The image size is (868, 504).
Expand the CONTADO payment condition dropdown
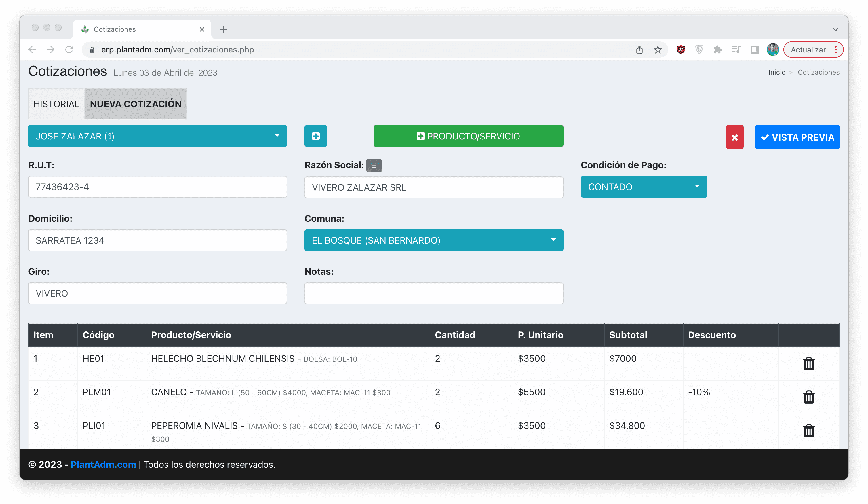[x=644, y=187]
